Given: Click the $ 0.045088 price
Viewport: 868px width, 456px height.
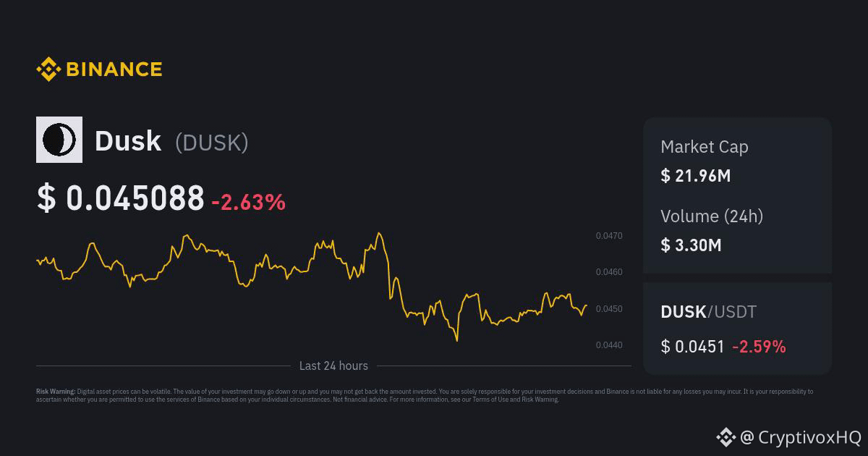Looking at the screenshot, I should pyautogui.click(x=121, y=198).
